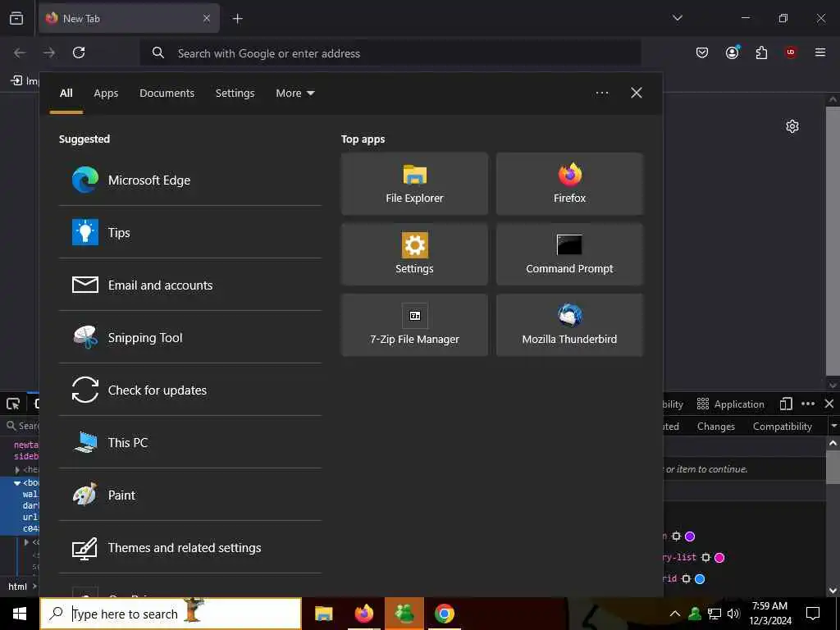Reload the Firefox page
840x630 pixels.
[x=79, y=52]
